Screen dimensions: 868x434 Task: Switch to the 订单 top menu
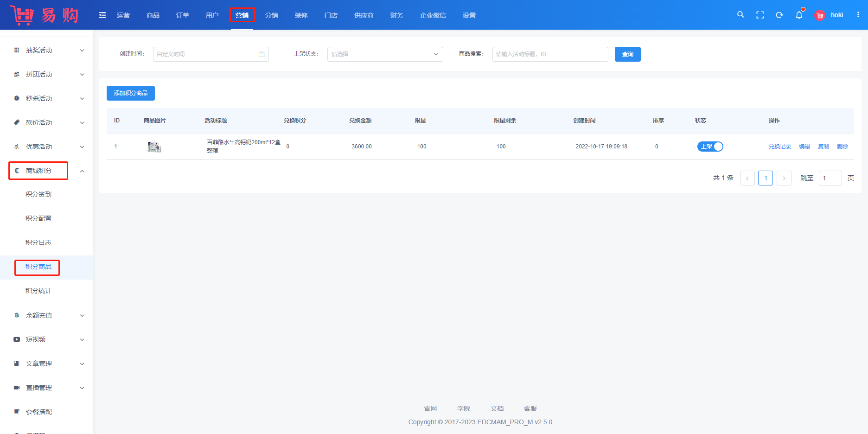pos(183,15)
